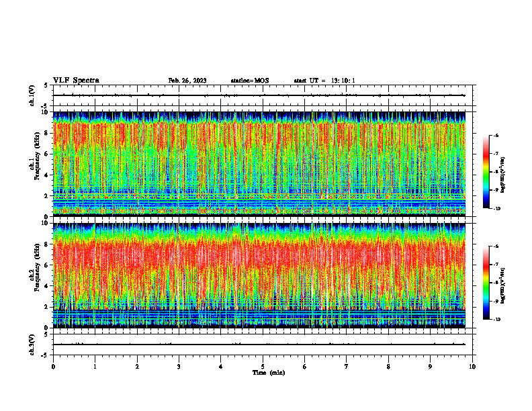Click time axis tick label '7'
The height and width of the screenshot is (411, 532).
(347, 367)
